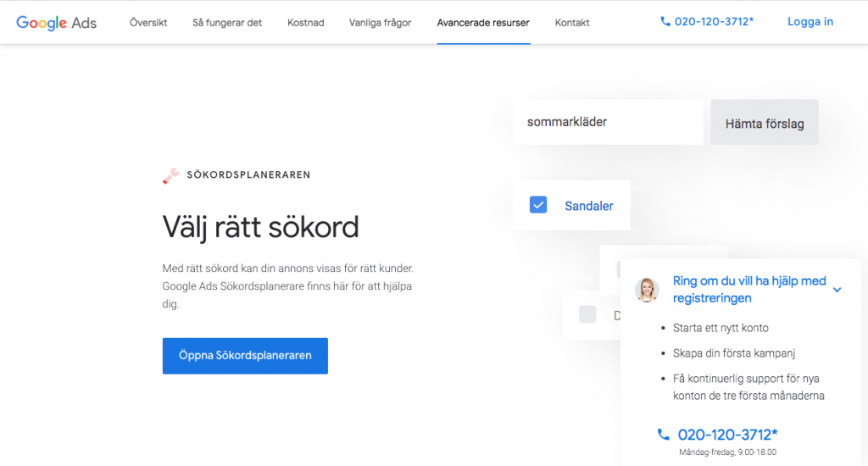This screenshot has height=466, width=868.
Task: Click the SÖKORDSPLANERAREN label text
Action: point(248,175)
